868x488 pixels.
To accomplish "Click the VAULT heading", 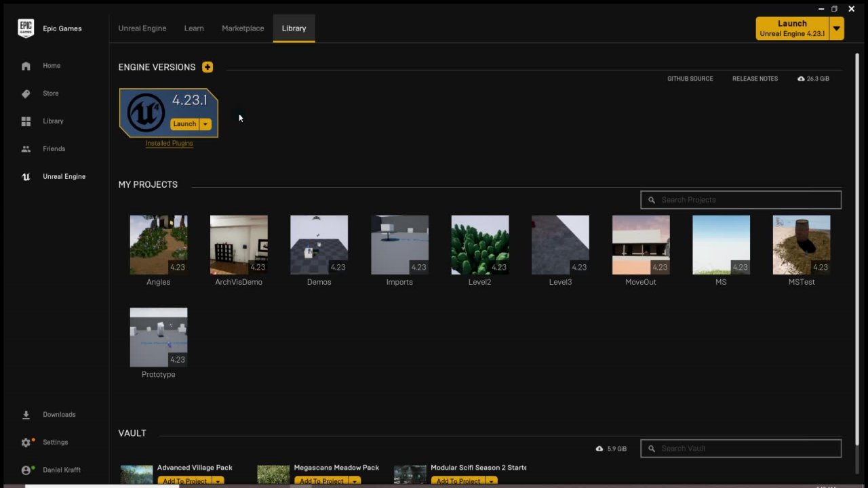I will [x=132, y=433].
